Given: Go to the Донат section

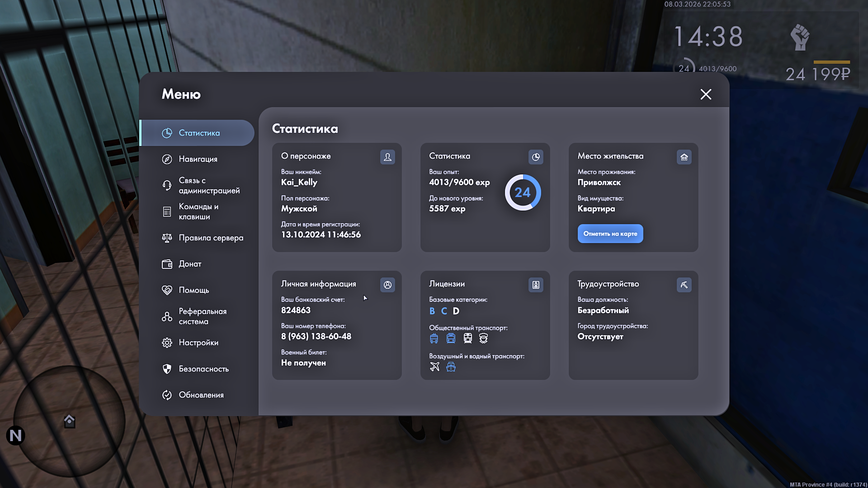Looking at the screenshot, I should point(189,264).
